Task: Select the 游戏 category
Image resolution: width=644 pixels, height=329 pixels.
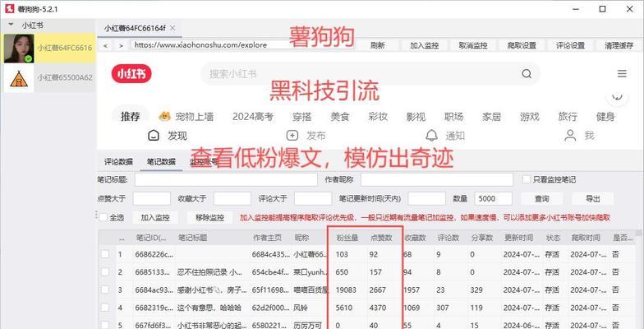Action: pos(529,117)
